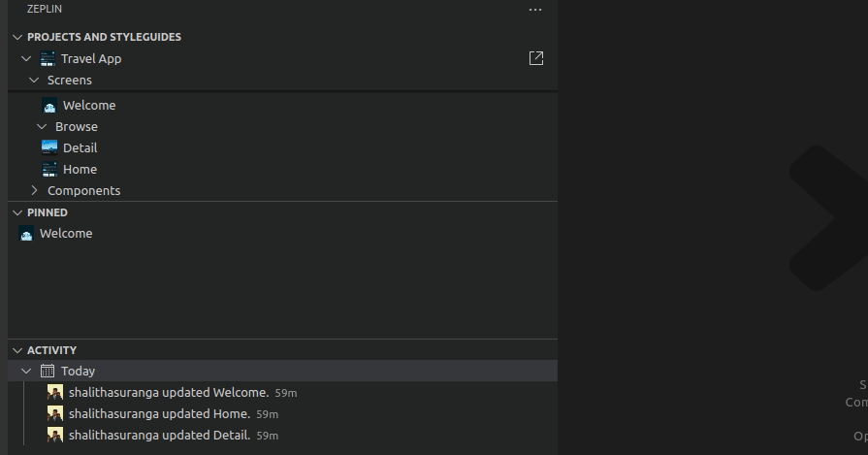Viewport: 868px width, 455px height.
Task: Click the pinned Welcome screen icon
Action: [26, 234]
